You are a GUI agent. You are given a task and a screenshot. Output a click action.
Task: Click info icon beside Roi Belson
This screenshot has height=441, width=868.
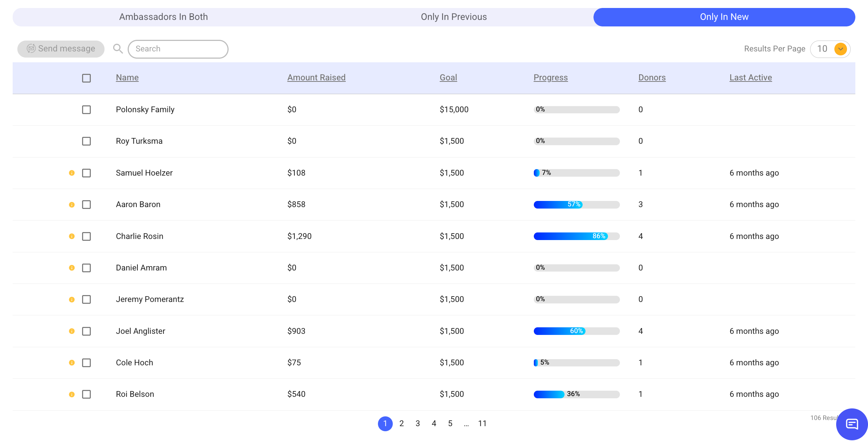(72, 394)
